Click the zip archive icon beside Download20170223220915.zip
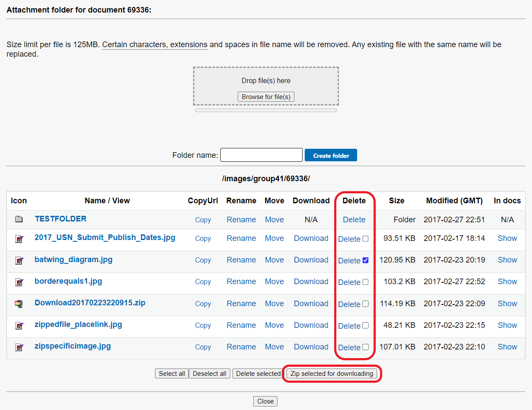Image resolution: width=532 pixels, height=410 pixels. (x=19, y=304)
